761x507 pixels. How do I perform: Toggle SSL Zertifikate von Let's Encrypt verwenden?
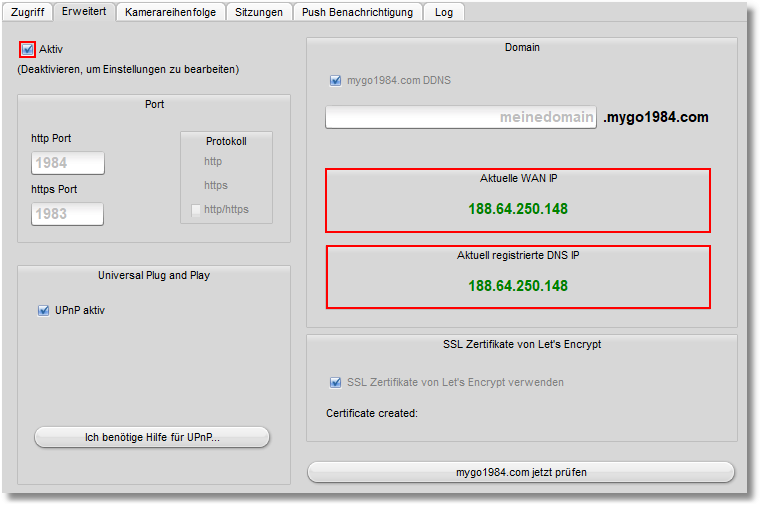pyautogui.click(x=336, y=382)
